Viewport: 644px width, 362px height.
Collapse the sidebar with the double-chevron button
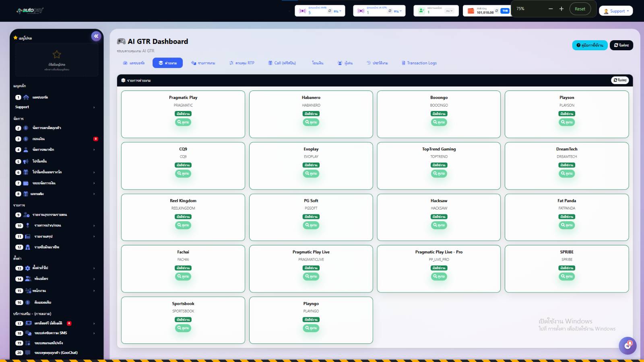coord(96,36)
